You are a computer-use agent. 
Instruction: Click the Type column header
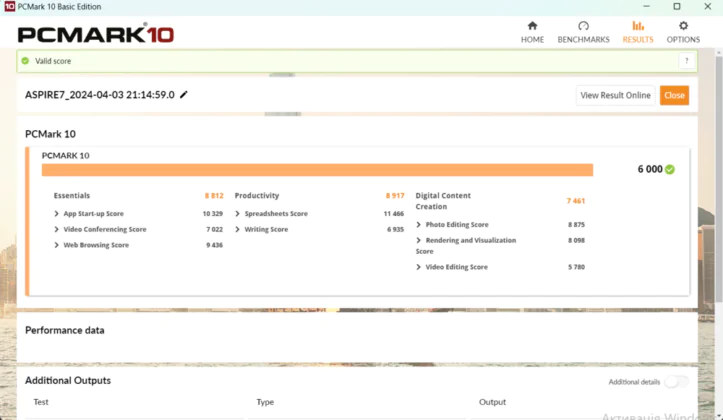point(265,402)
